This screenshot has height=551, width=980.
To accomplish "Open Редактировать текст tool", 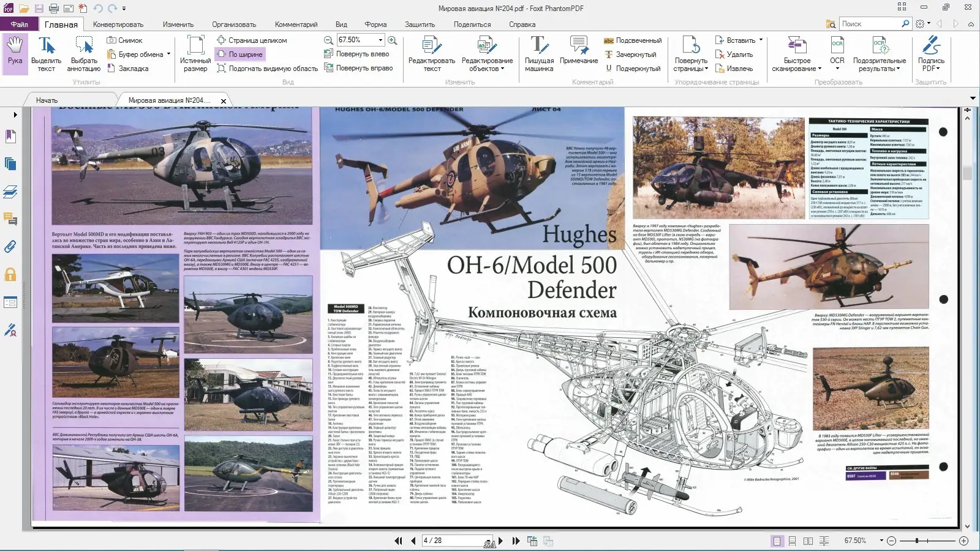I will click(432, 54).
